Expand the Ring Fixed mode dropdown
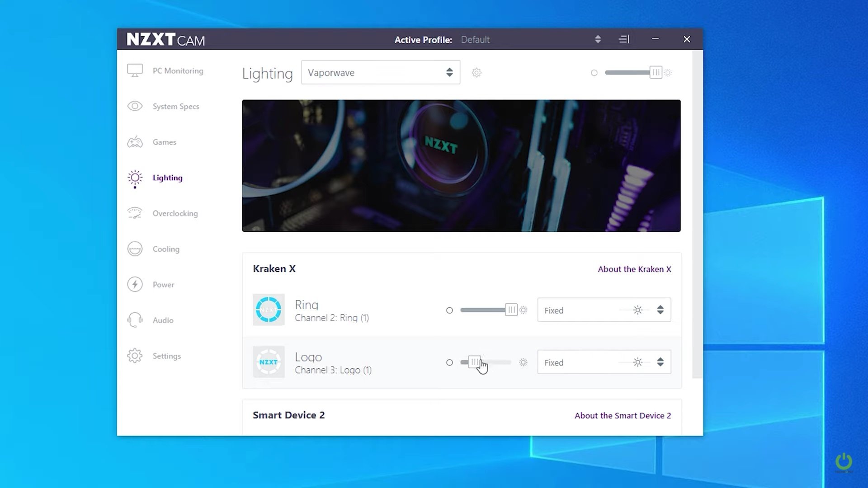Viewport: 868px width, 488px height. coord(660,310)
